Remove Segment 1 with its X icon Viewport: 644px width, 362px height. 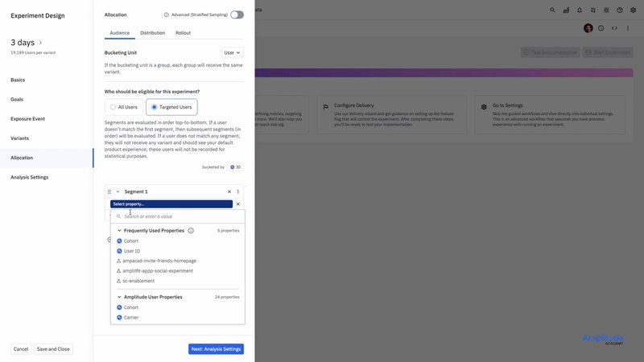tap(229, 191)
